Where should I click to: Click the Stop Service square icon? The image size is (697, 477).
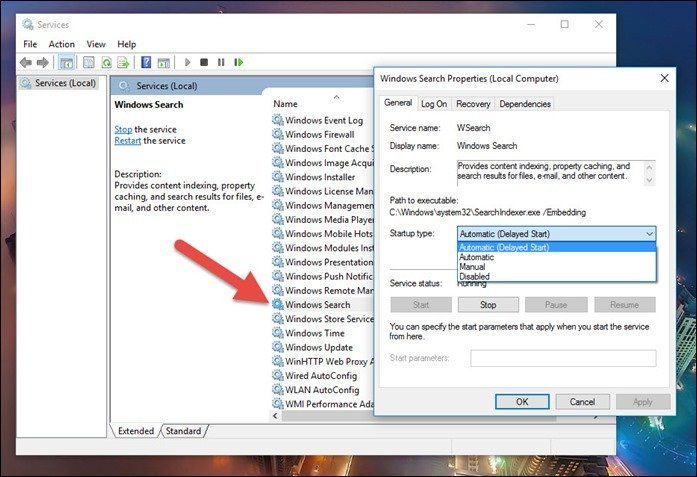[204, 62]
